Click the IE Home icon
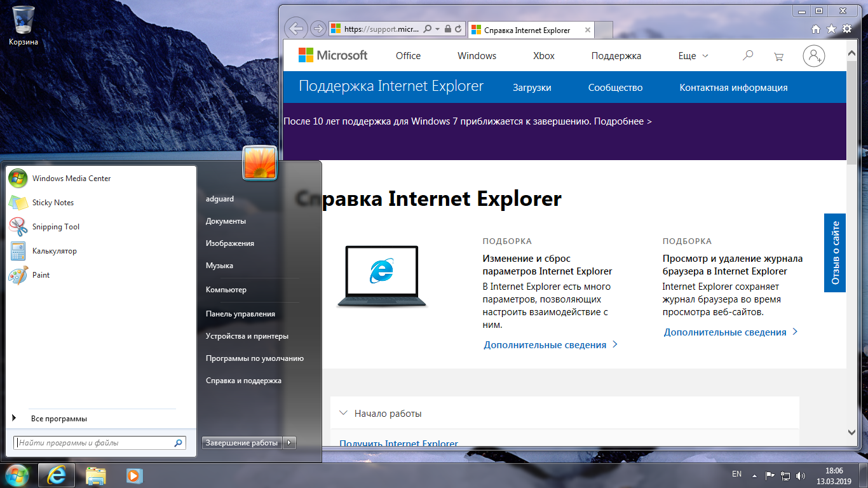 (x=816, y=29)
